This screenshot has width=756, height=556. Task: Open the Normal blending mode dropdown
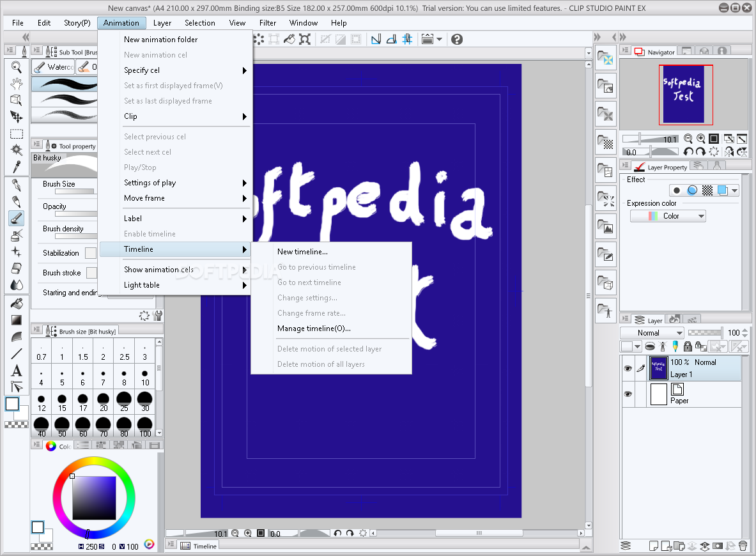click(x=652, y=333)
